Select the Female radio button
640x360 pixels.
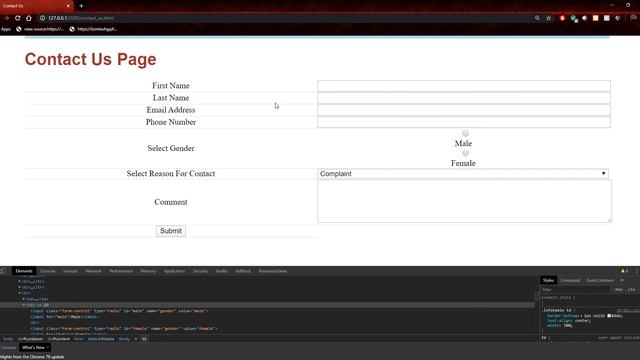[465, 153]
